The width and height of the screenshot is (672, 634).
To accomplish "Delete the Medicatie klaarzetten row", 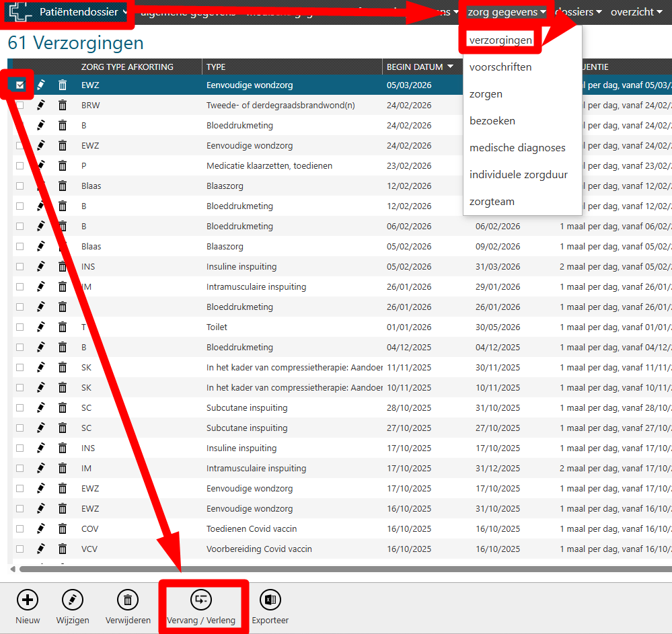I will (x=63, y=165).
